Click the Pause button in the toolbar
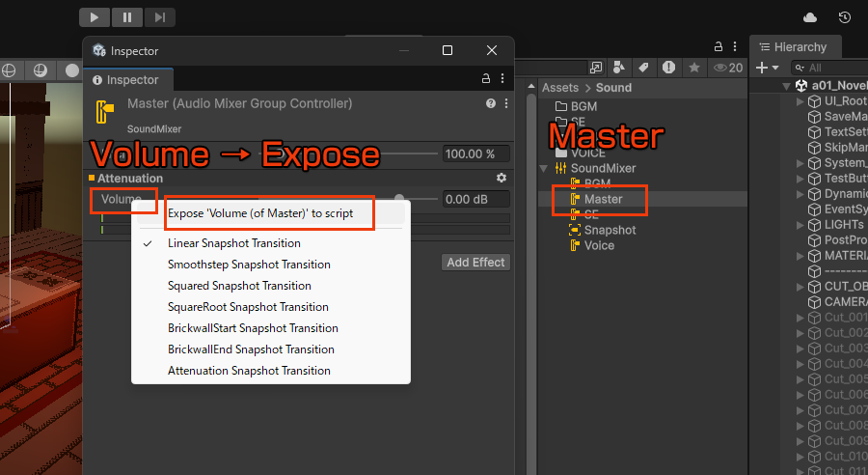The height and width of the screenshot is (475, 868). pyautogui.click(x=127, y=16)
